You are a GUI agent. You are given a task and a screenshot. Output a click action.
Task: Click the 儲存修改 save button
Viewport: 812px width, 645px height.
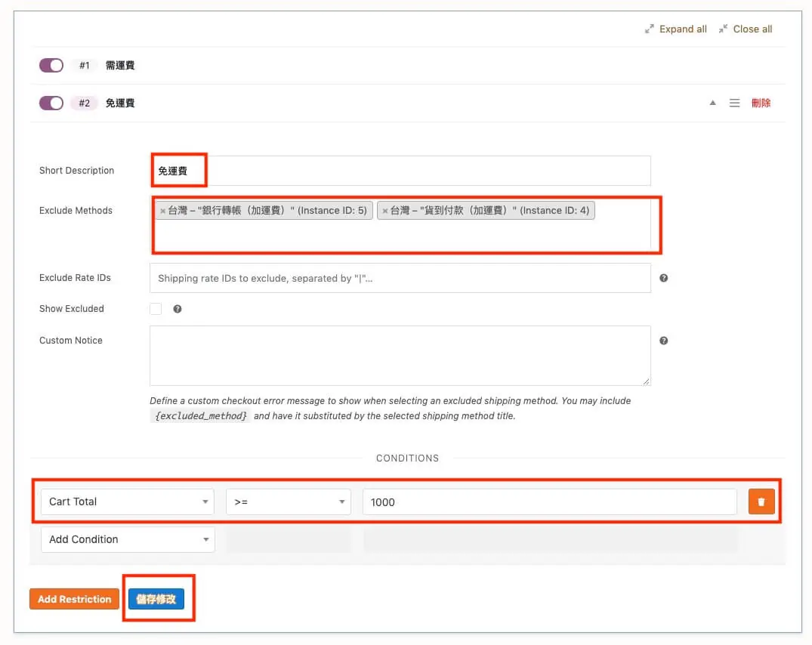coord(156,599)
